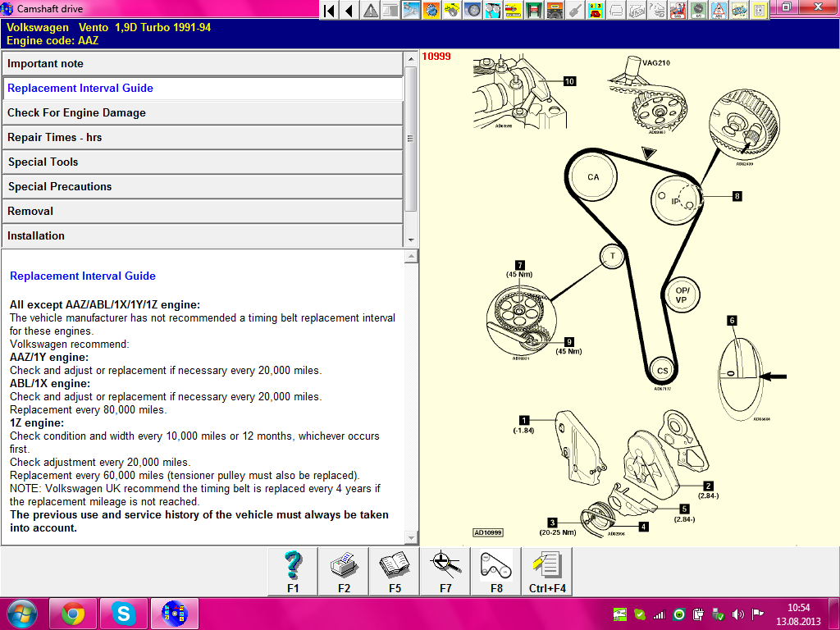Open Skype from the taskbar
This screenshot has width=840, height=630.
tap(123, 614)
